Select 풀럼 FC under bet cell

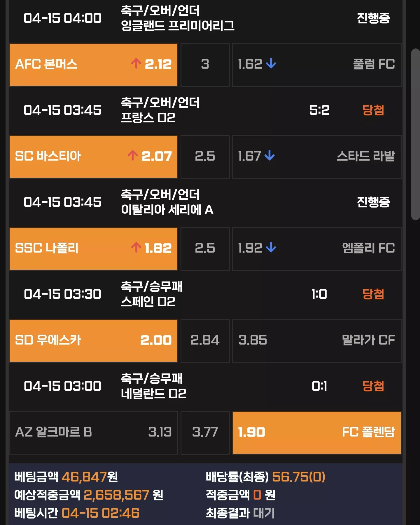[317, 65]
